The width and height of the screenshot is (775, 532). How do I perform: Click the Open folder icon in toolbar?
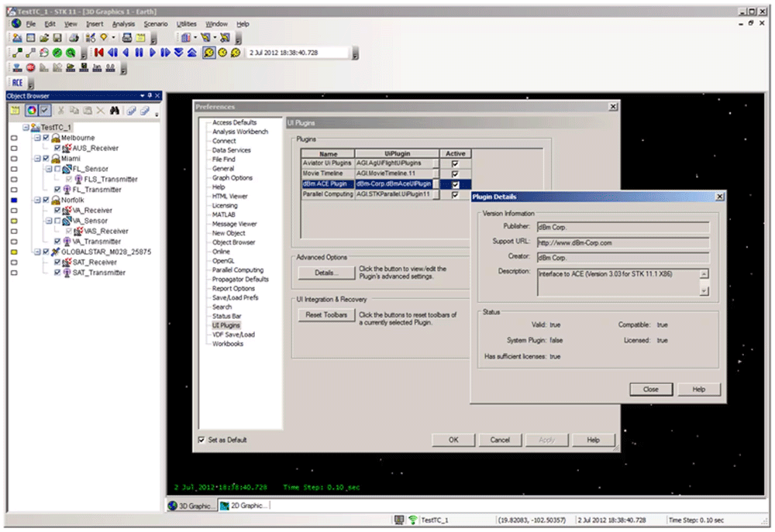click(44, 37)
